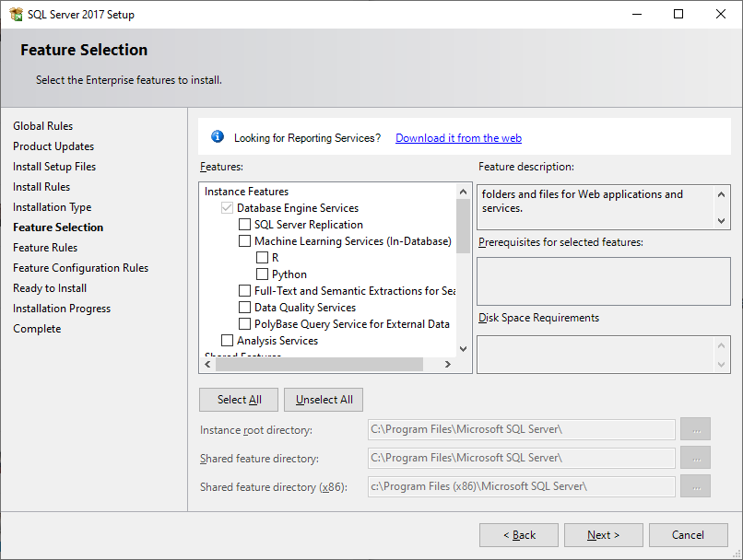Click the features horizontal scrollbar thumb
Image resolution: width=743 pixels, height=560 pixels.
319,364
